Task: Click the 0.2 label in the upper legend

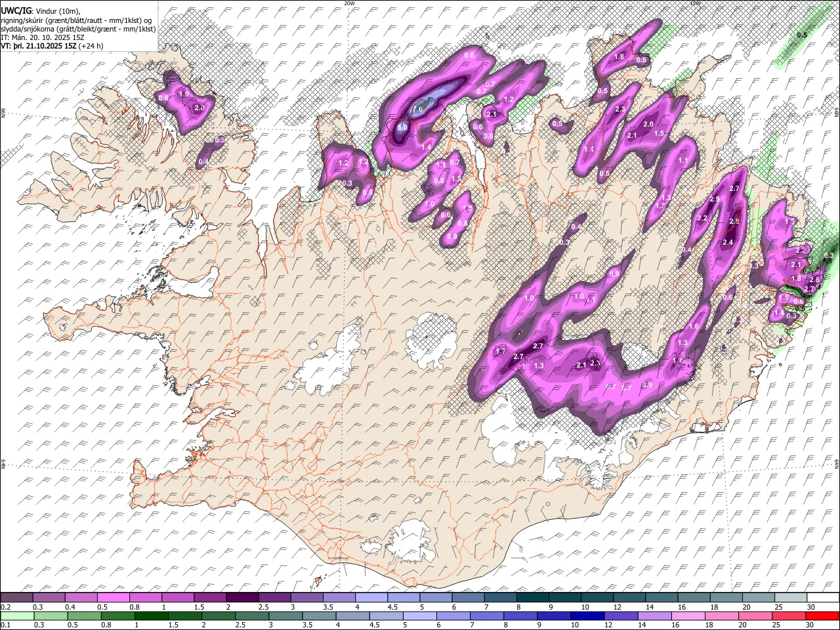Action: [6, 606]
